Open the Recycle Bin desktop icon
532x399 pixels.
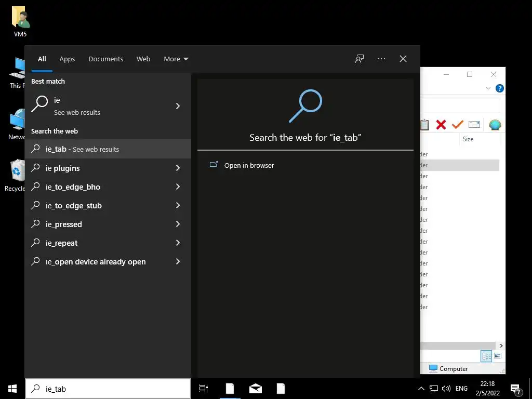coord(15,175)
